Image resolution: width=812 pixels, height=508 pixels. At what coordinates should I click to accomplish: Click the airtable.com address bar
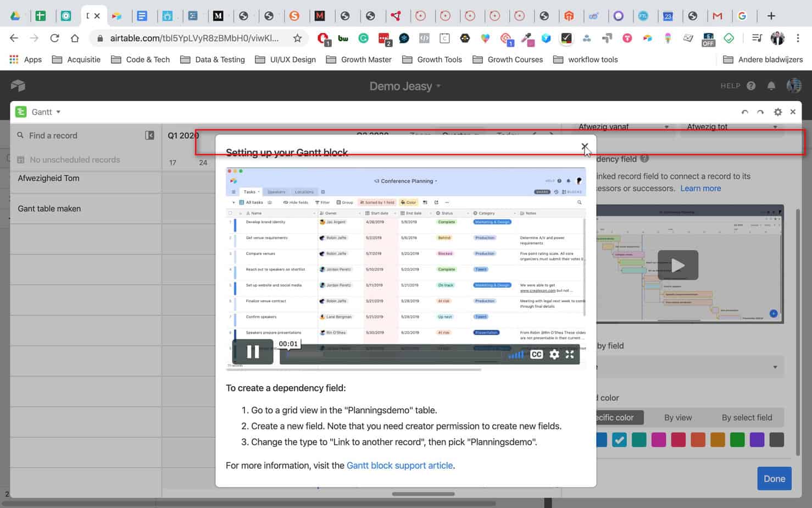click(194, 38)
